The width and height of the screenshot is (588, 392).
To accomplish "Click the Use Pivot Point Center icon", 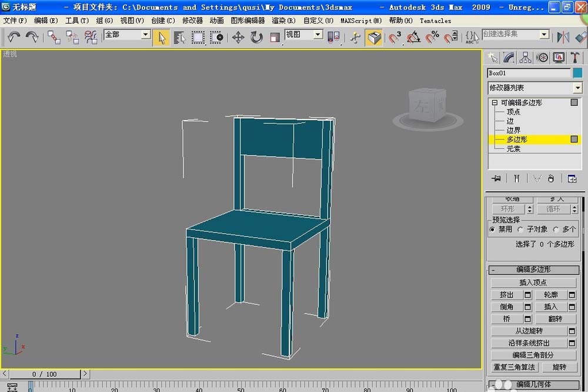I will [x=333, y=38].
